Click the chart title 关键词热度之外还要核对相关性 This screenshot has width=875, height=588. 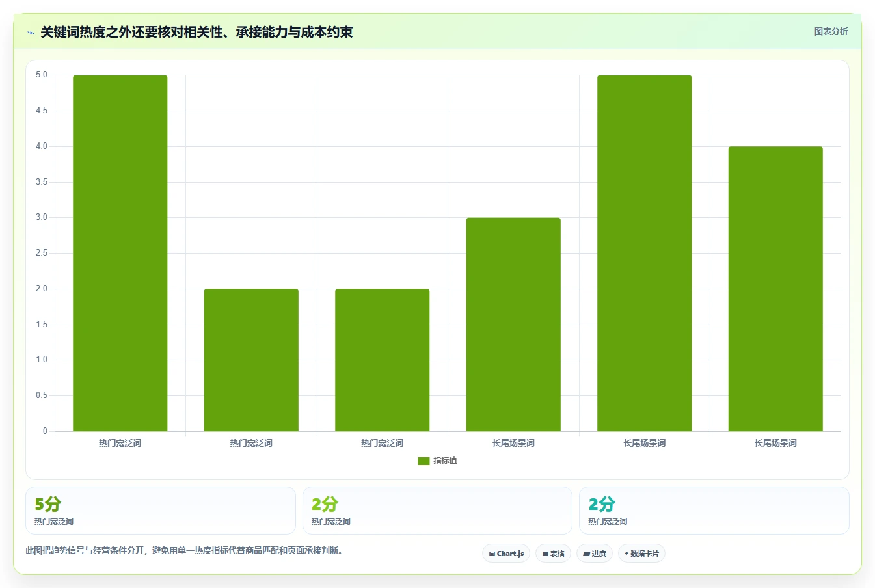coord(196,32)
